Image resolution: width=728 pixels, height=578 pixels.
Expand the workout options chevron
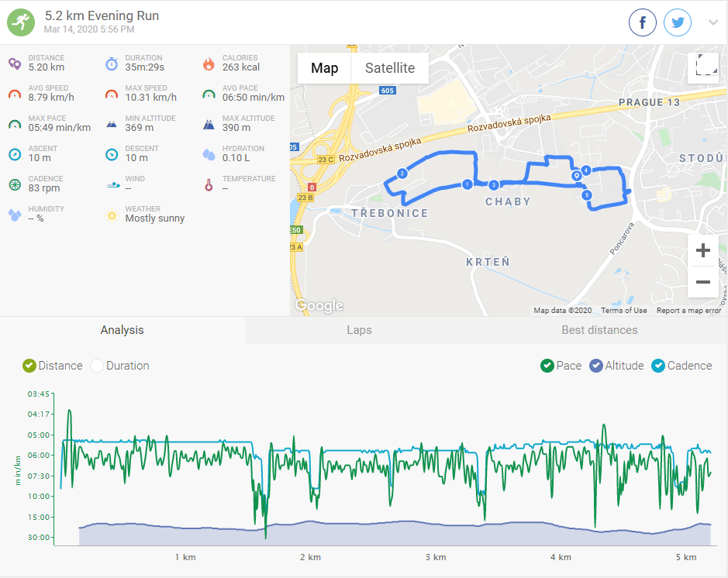713,22
